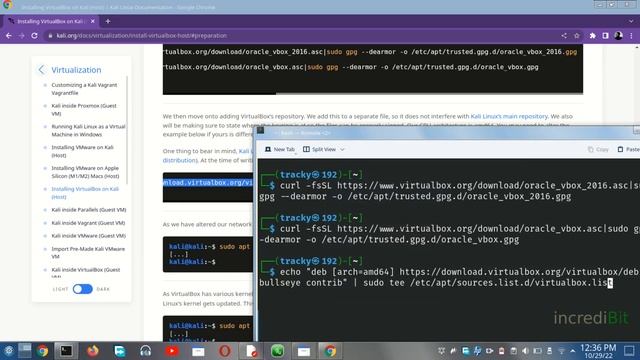Viewport: 640px width, 360px height.
Task: Switch the Light/Dark theme toggle
Action: (82, 289)
